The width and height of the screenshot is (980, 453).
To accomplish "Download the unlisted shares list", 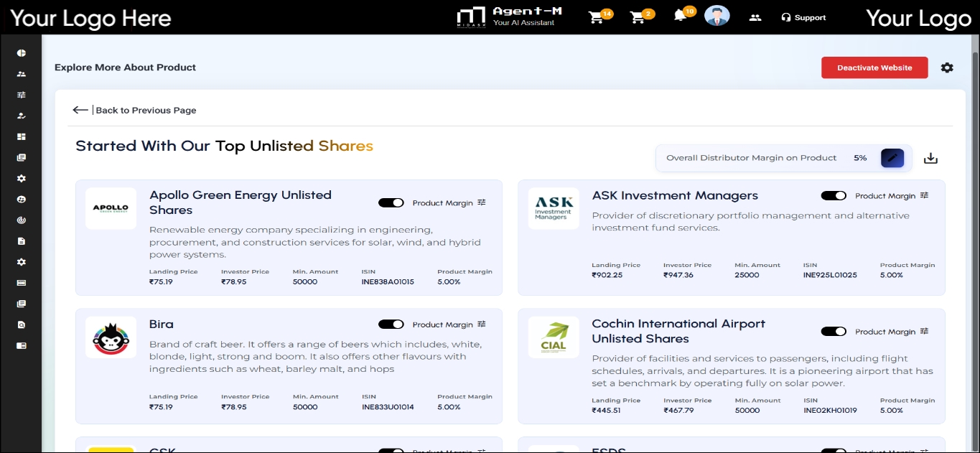I will coord(930,158).
